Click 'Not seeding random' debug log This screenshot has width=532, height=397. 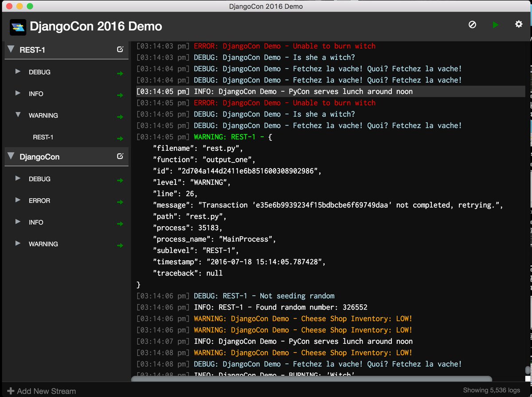(x=235, y=296)
